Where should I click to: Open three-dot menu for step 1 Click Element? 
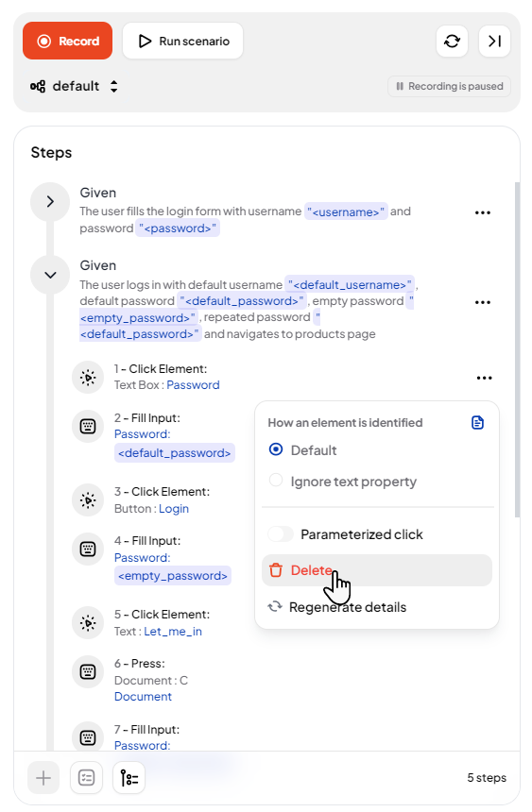coord(484,378)
